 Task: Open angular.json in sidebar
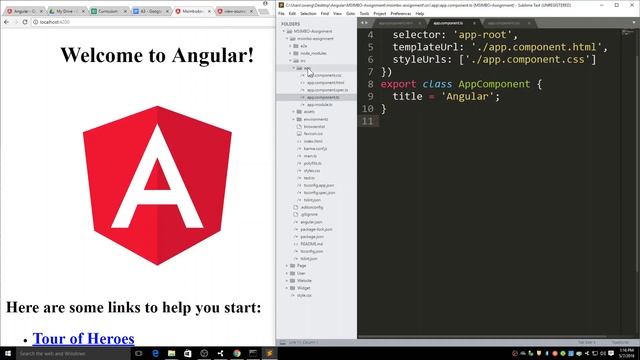311,222
